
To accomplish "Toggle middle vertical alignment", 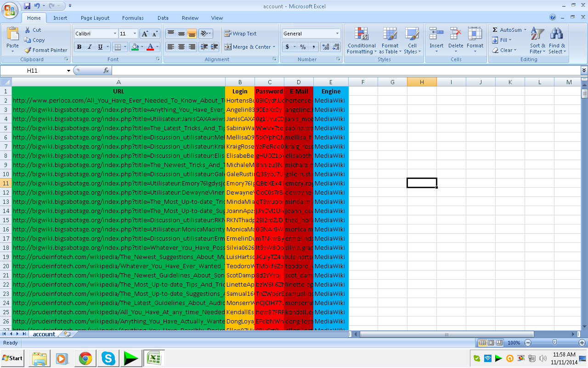I will point(181,34).
